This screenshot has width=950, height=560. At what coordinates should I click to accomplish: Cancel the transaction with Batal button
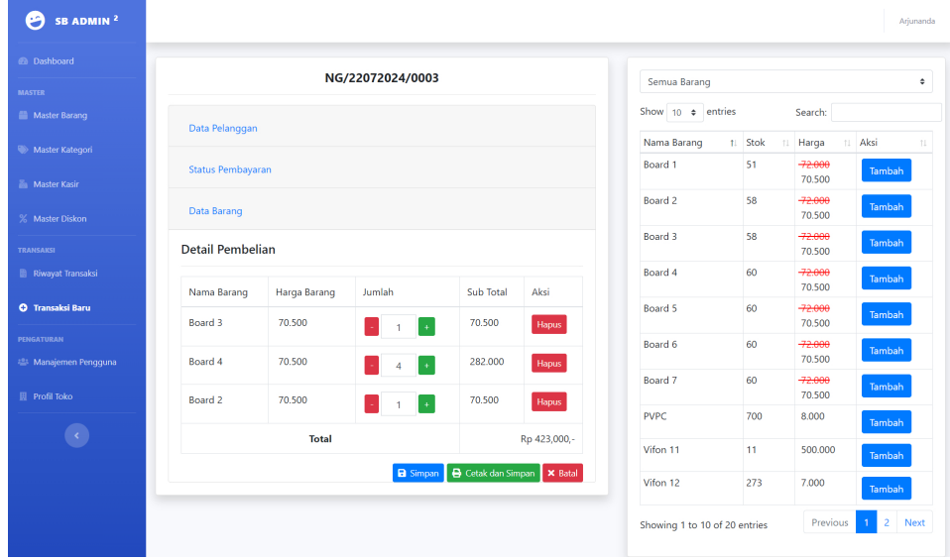[x=562, y=474]
